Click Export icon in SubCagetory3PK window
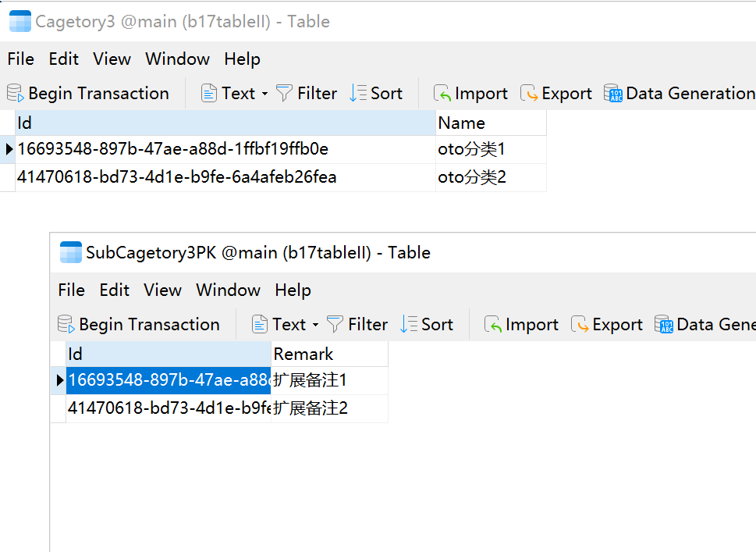756x552 pixels. pos(580,324)
